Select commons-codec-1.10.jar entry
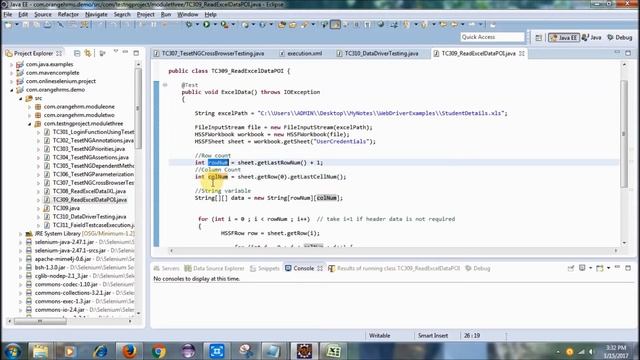 tap(66, 284)
